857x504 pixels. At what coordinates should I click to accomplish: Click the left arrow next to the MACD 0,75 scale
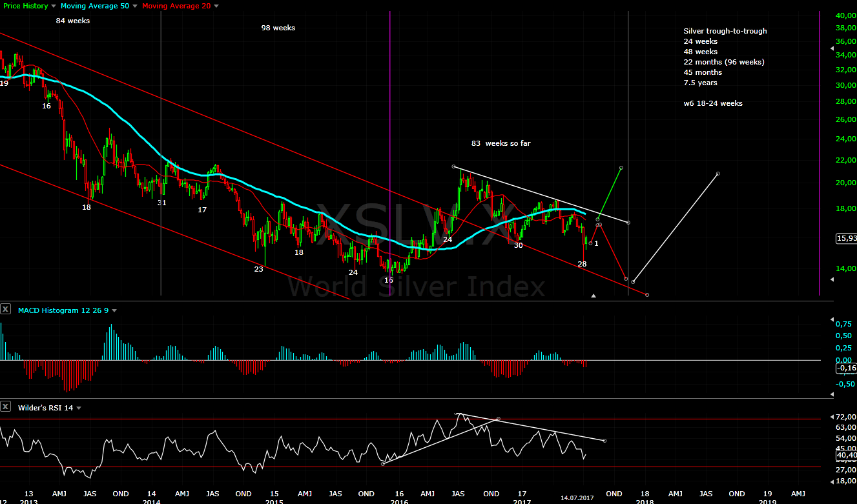tap(832, 318)
